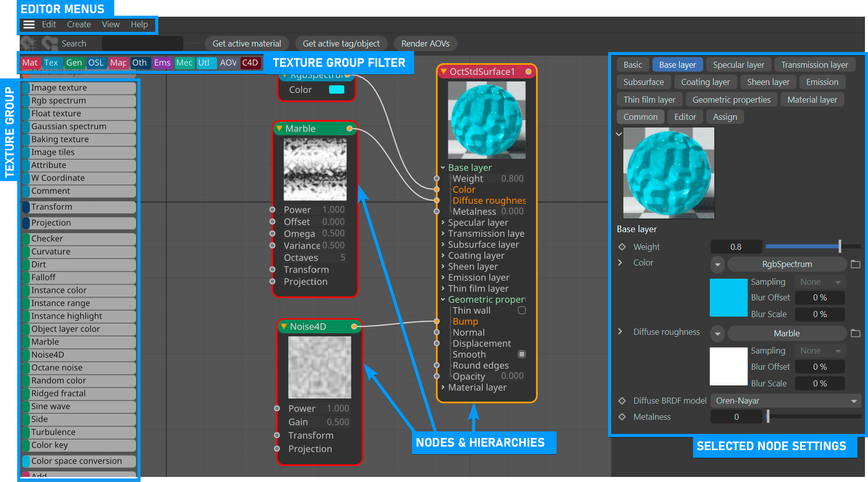
Task: Click the Weight keyframe diamond icon
Action: (622, 247)
